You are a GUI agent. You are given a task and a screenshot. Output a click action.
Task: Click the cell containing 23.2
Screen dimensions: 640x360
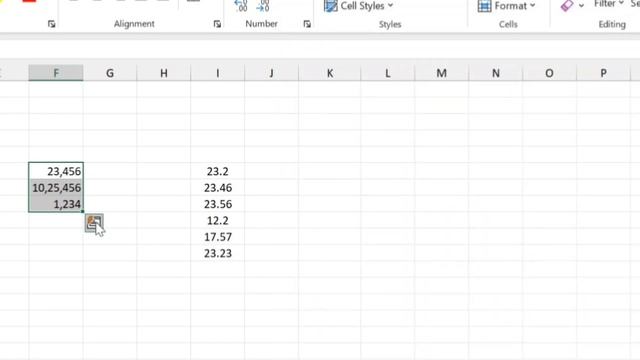(218, 171)
